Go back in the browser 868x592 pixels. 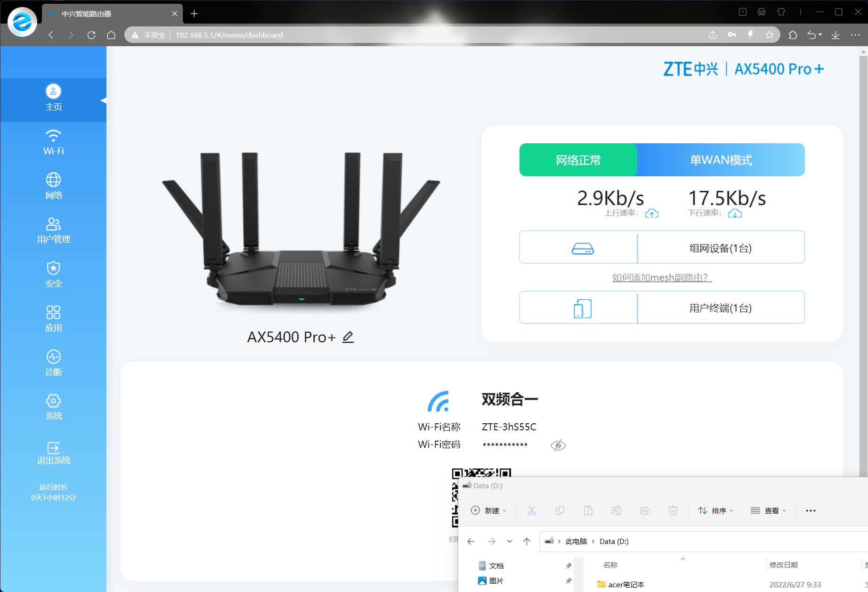pyautogui.click(x=51, y=35)
